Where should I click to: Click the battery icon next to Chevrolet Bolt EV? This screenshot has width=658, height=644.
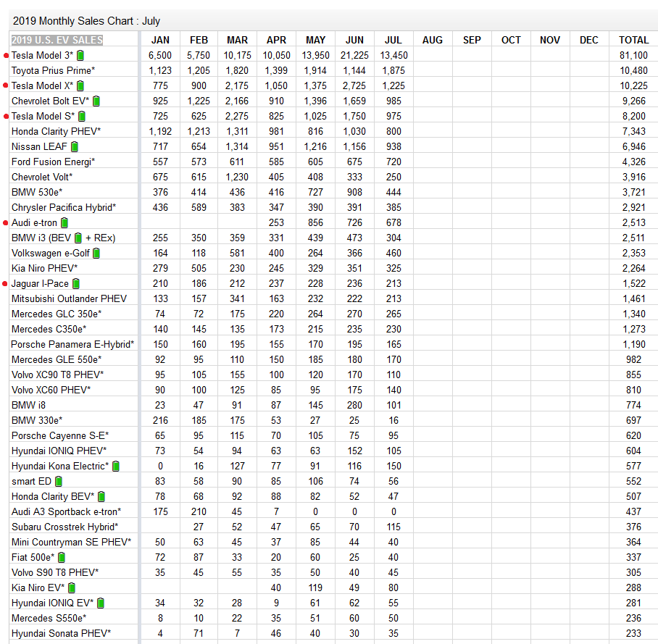pyautogui.click(x=96, y=101)
